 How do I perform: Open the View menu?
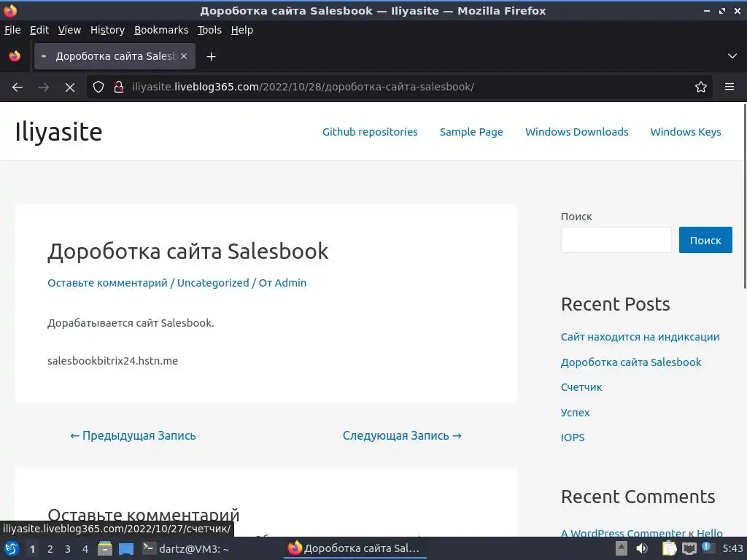[69, 30]
